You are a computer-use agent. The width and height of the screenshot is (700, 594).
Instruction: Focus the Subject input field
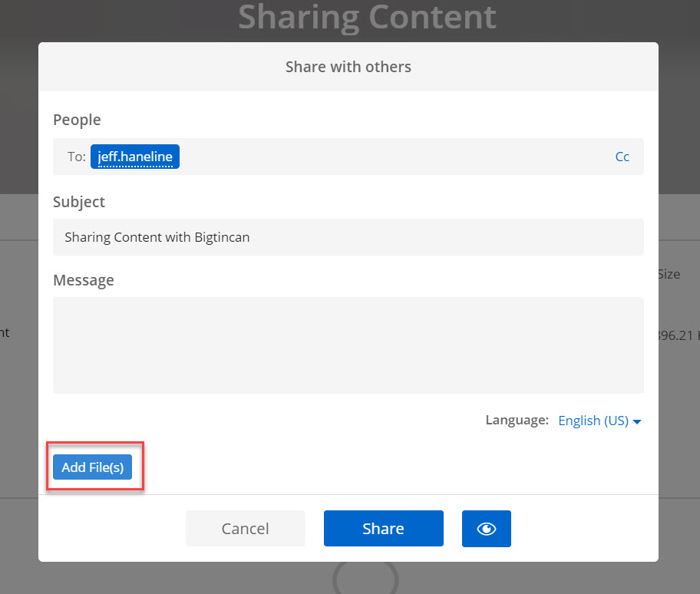(x=348, y=237)
